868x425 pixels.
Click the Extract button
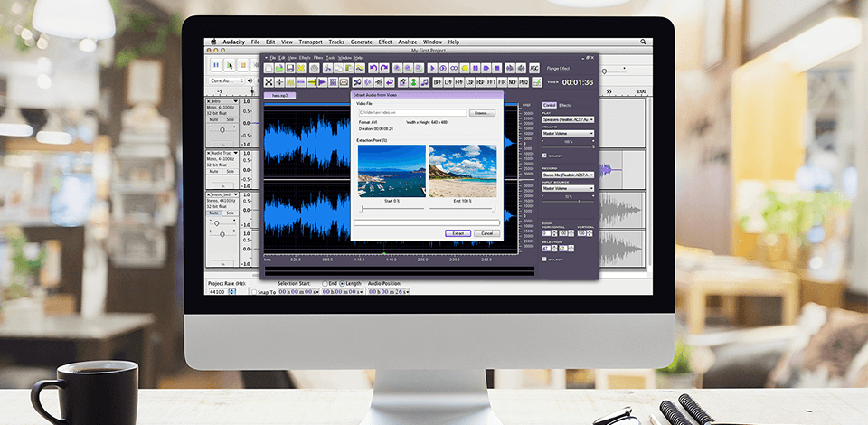tap(458, 233)
